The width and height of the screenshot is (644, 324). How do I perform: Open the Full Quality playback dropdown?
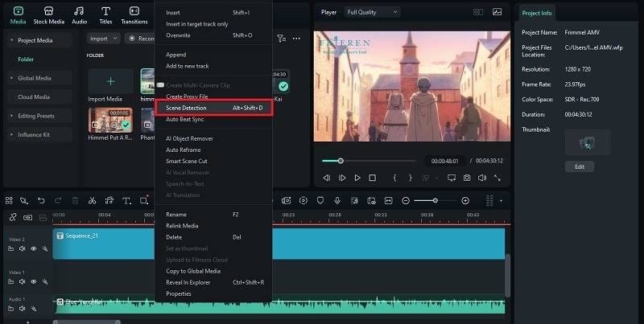point(372,12)
